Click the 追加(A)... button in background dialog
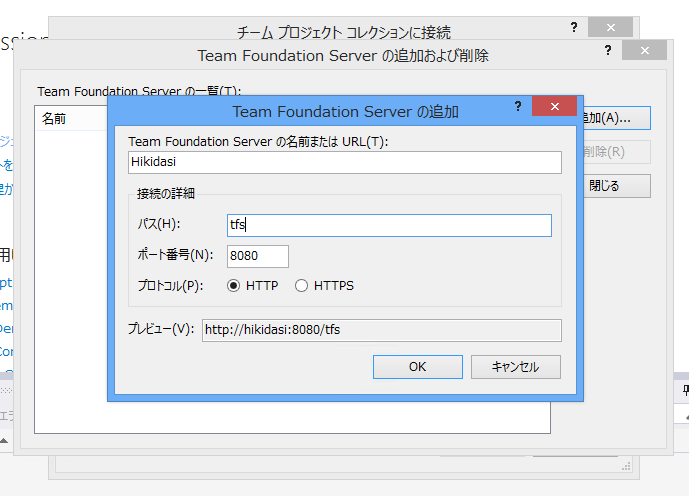 (x=616, y=118)
